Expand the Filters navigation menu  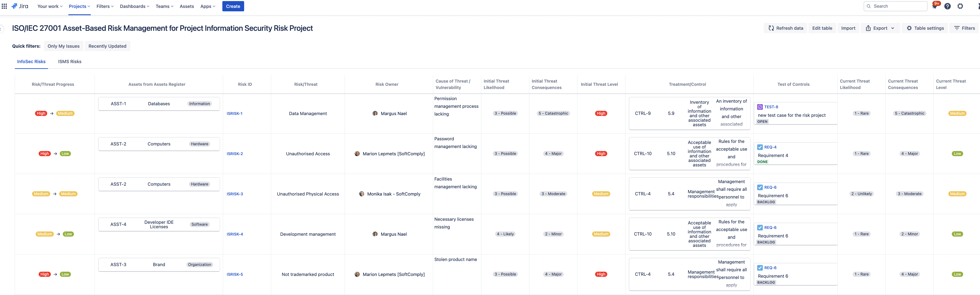pyautogui.click(x=105, y=6)
